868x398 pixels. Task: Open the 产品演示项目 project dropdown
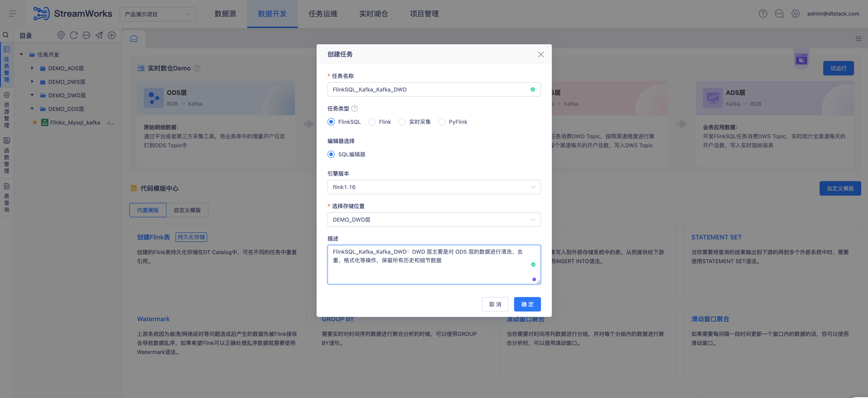pos(158,14)
